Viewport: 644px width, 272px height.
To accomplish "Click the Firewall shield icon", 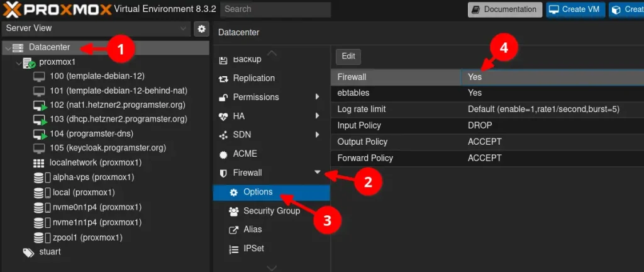I will 223,173.
